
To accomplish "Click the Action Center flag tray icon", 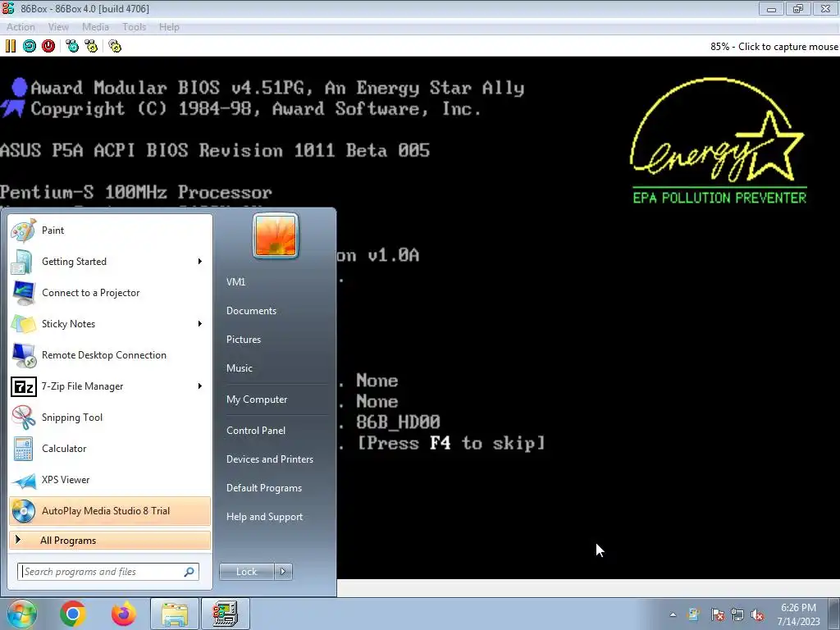I will coord(717,614).
